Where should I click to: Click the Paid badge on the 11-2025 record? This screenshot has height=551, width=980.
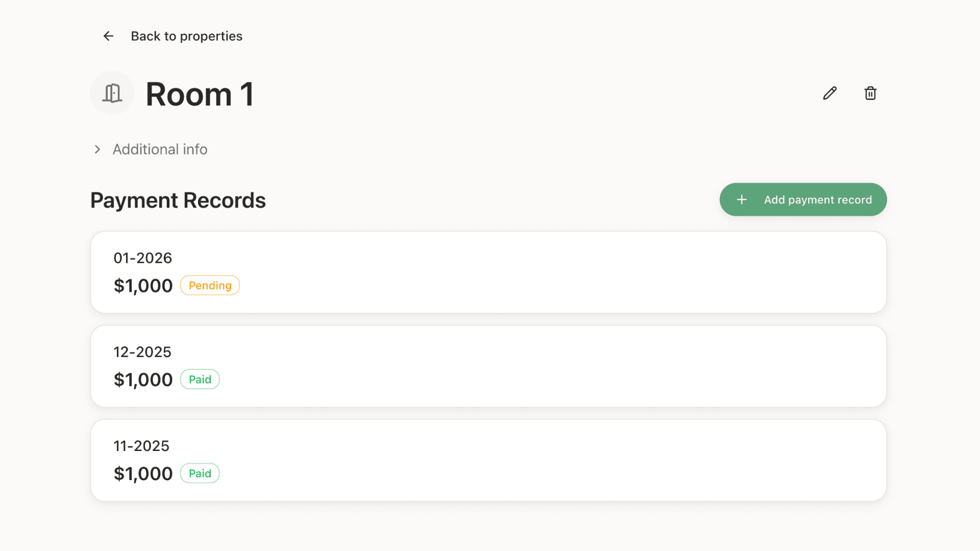(x=200, y=473)
